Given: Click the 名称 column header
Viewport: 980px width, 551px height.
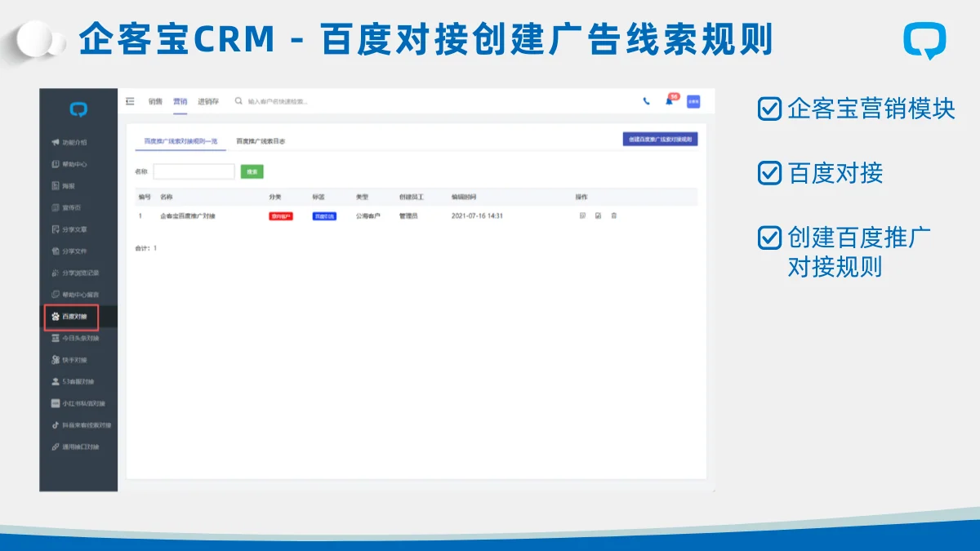Looking at the screenshot, I should [167, 197].
